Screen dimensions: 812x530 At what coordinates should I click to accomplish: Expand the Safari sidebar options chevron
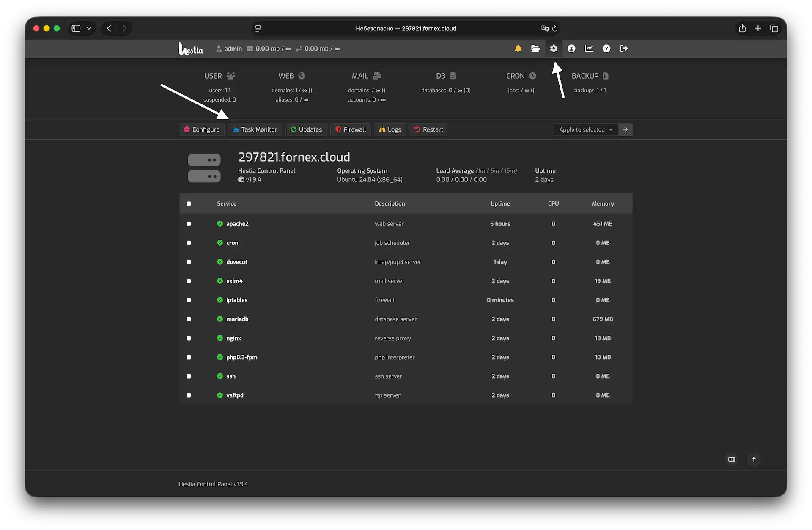click(89, 28)
